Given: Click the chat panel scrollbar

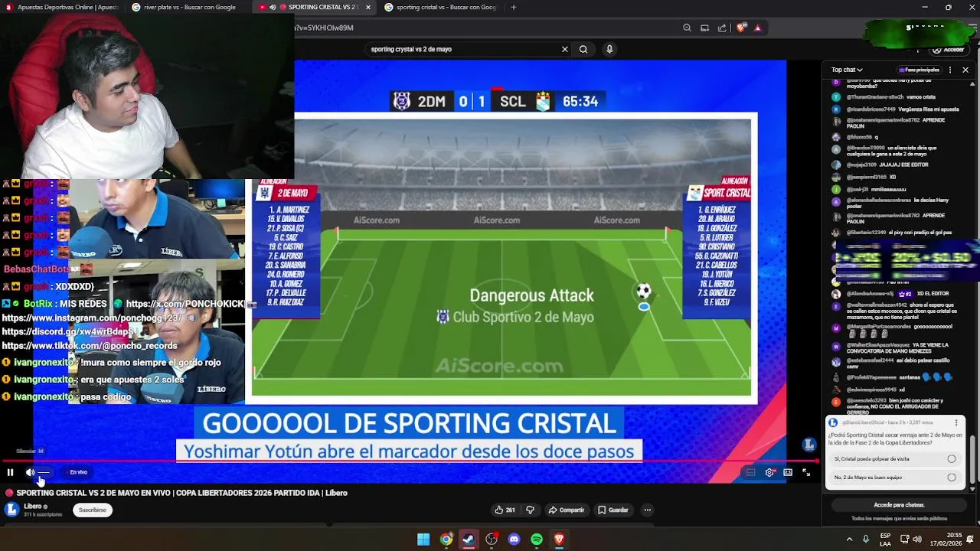Looking at the screenshot, I should [x=974, y=459].
